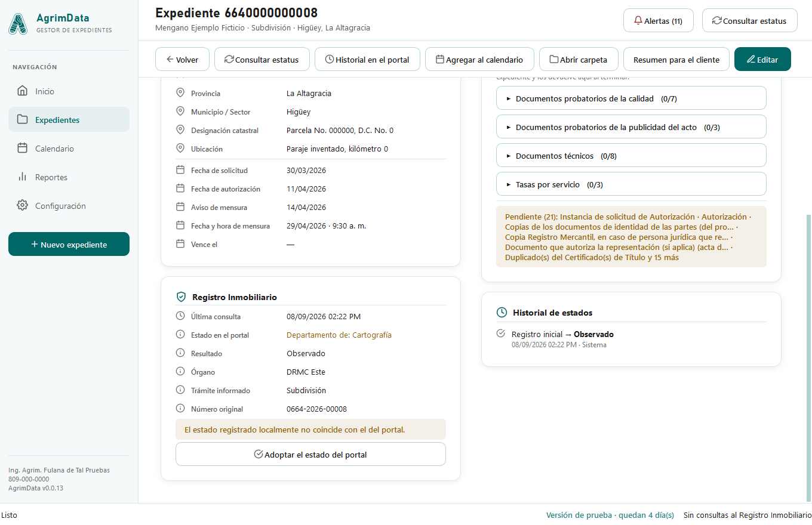Open Alertas (11) notifications
812x525 pixels.
[x=658, y=20]
